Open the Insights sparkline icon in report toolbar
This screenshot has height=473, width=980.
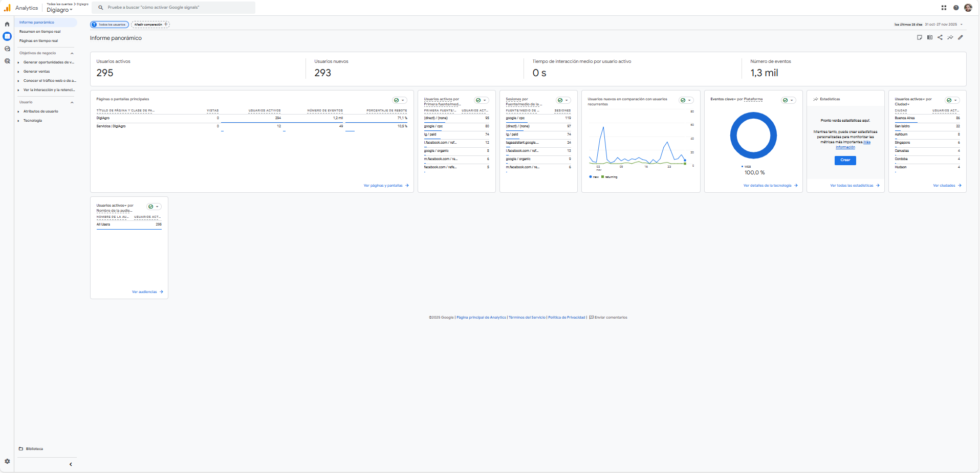(x=950, y=37)
